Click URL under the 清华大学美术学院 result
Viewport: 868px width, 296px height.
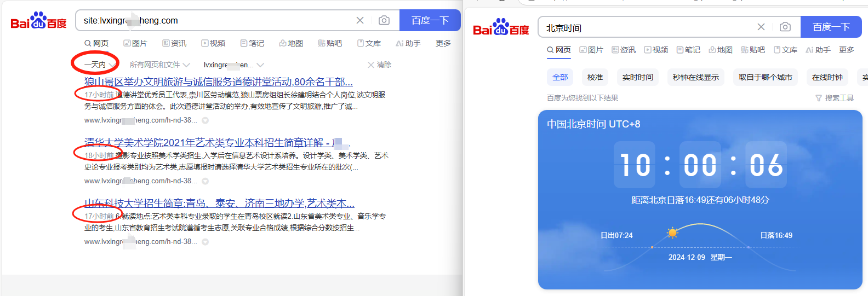[140, 181]
